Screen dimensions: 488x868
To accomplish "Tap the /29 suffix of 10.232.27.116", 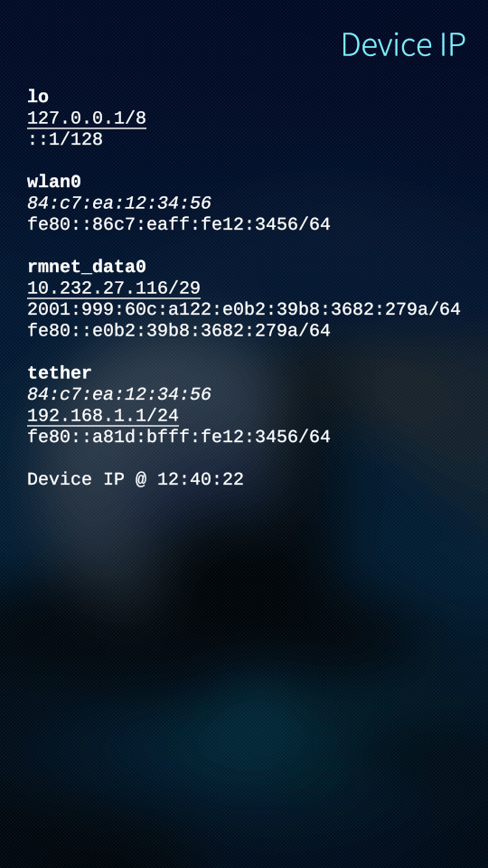I will click(x=184, y=288).
